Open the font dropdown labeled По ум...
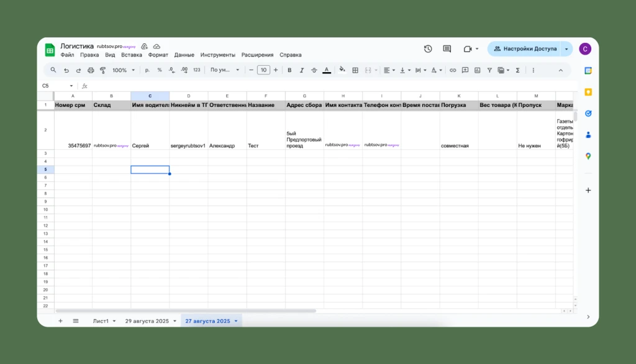This screenshot has height=364, width=636. click(x=224, y=70)
